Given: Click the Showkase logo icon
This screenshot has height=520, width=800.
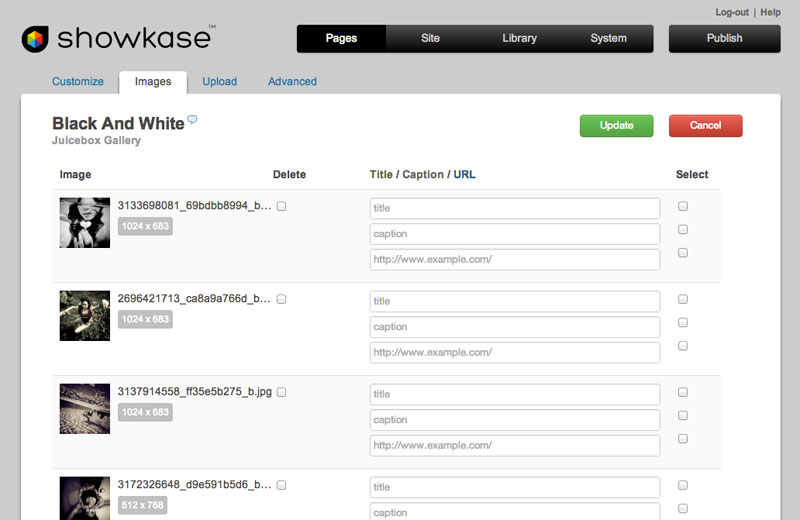Looking at the screenshot, I should pos(35,39).
